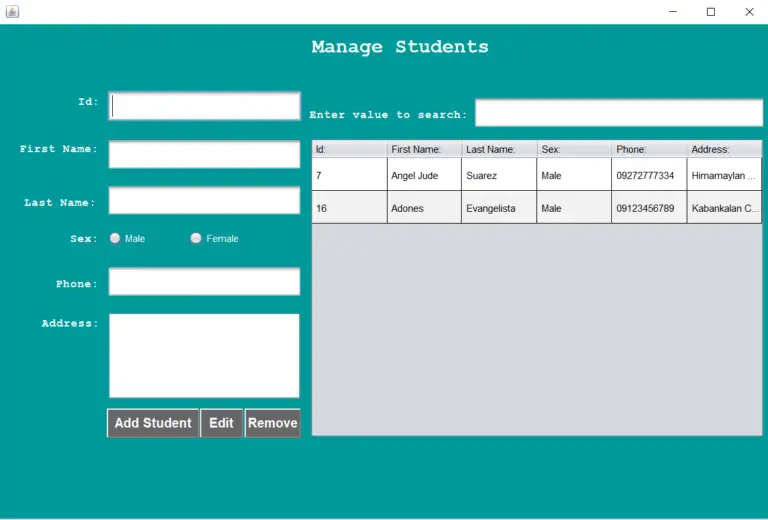Maximize the Manage Students window
The image size is (768, 520).
711,12
